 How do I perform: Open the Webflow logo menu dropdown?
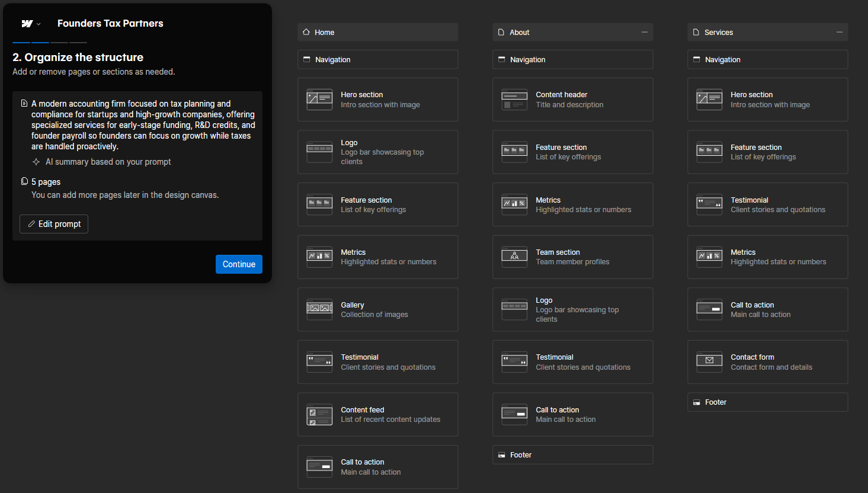(31, 24)
